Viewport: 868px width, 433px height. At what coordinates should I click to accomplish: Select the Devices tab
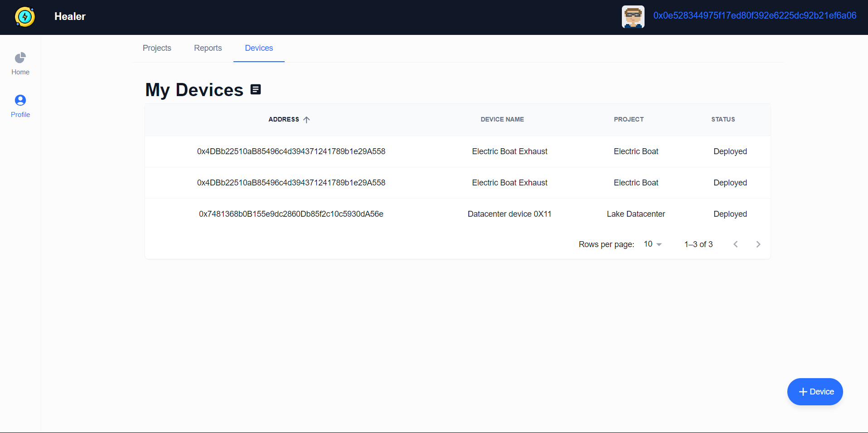click(x=259, y=48)
